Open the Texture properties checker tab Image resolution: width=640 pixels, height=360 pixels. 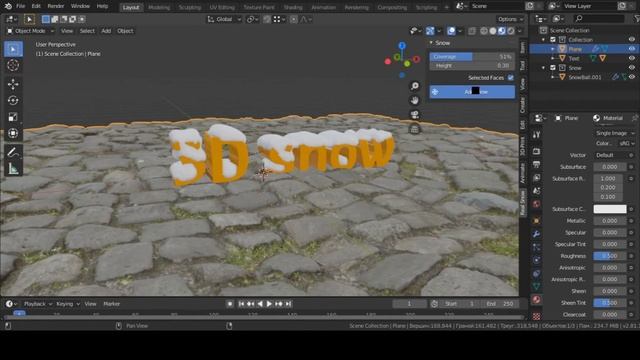(537, 316)
